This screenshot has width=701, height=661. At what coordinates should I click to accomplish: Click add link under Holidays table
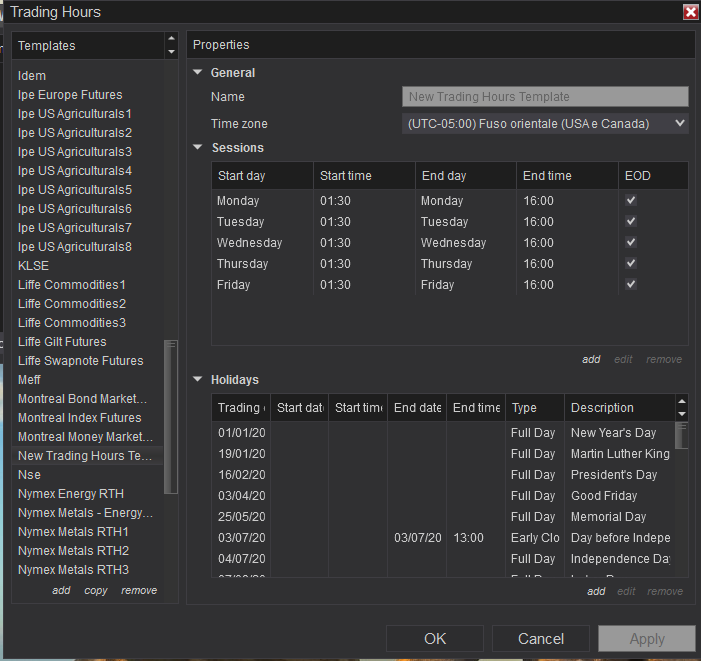[x=596, y=591]
